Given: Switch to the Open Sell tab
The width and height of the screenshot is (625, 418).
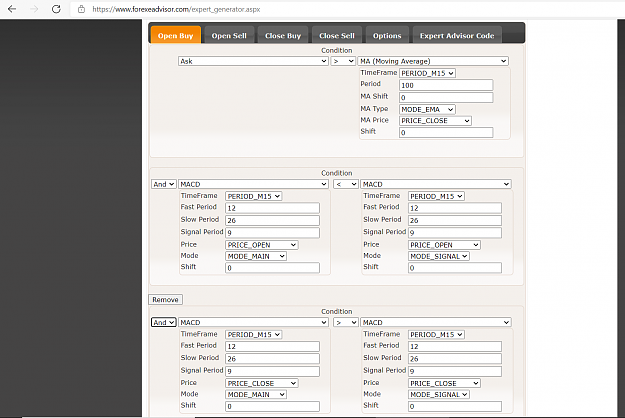Looking at the screenshot, I should [229, 35].
